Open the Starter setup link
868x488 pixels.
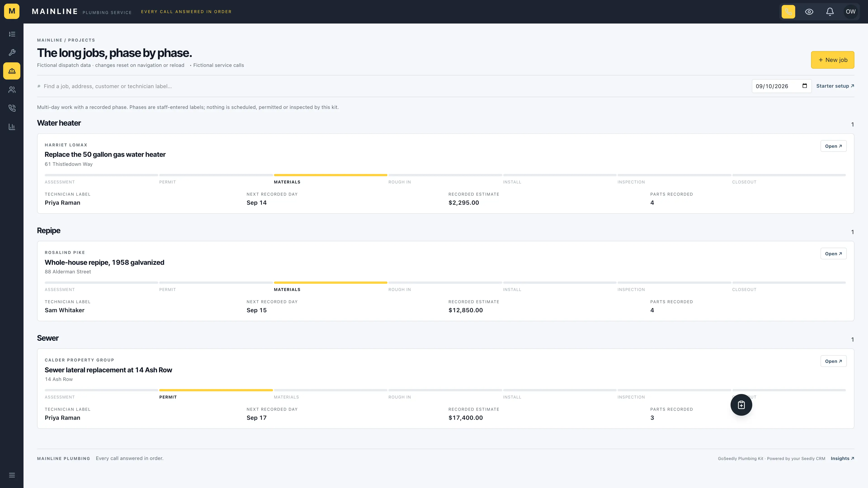coord(835,86)
